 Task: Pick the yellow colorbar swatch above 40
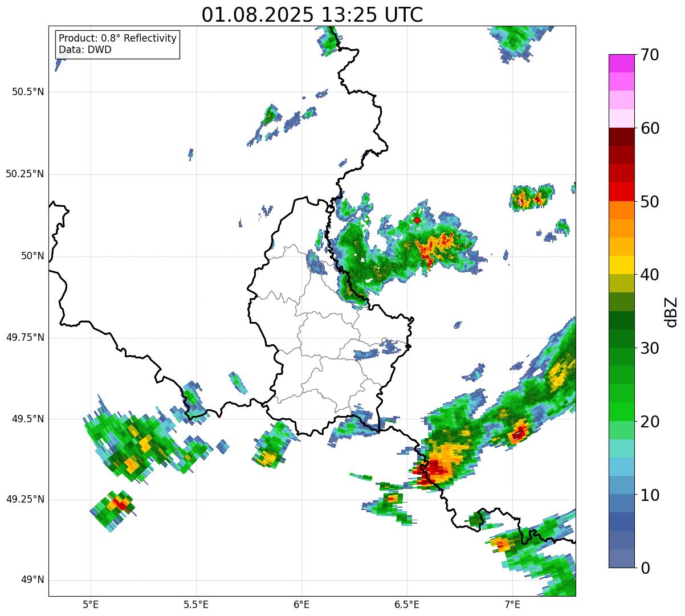[x=621, y=265]
